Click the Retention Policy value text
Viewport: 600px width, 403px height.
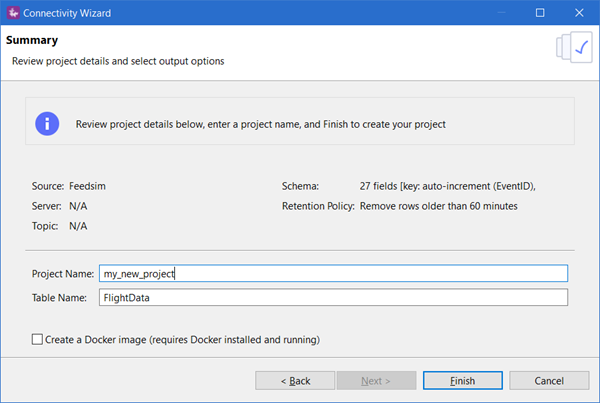click(438, 206)
